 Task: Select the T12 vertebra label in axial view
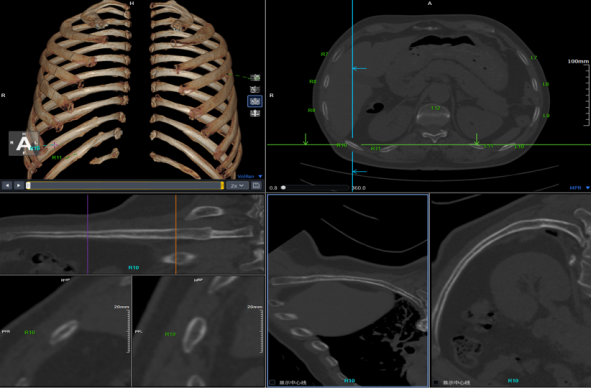click(435, 108)
